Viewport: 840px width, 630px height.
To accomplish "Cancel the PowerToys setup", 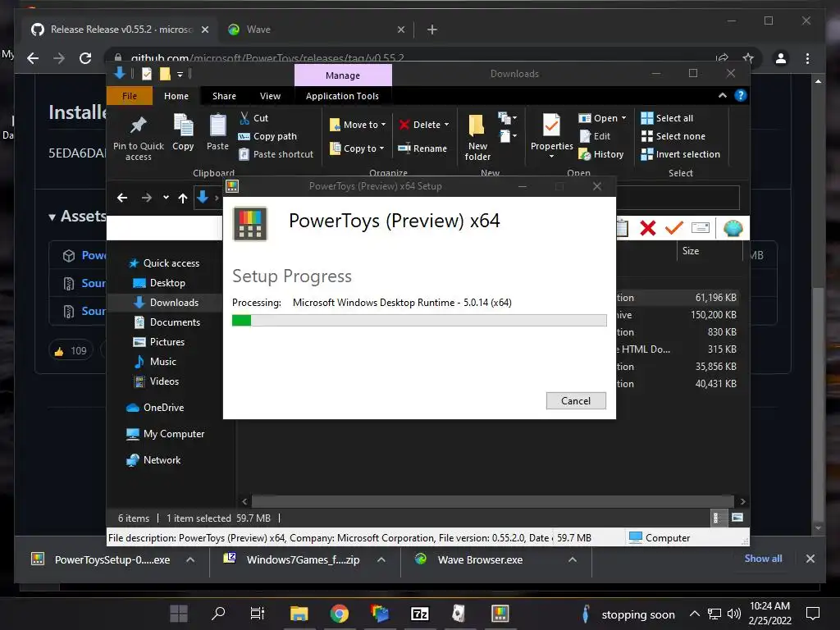I will coord(576,400).
